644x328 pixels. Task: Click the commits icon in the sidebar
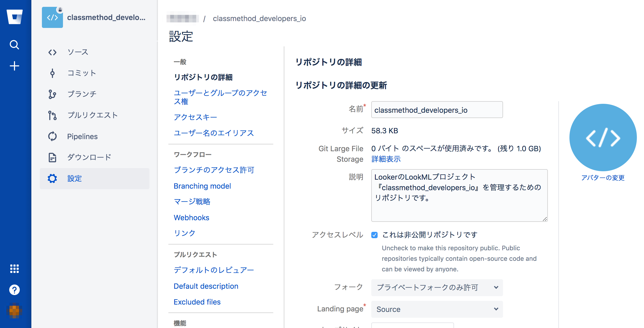52,73
